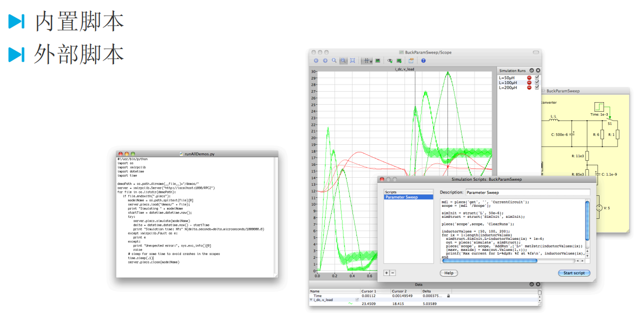
Task: Click the Help button in Simulation Scripts
Action: pos(448,273)
